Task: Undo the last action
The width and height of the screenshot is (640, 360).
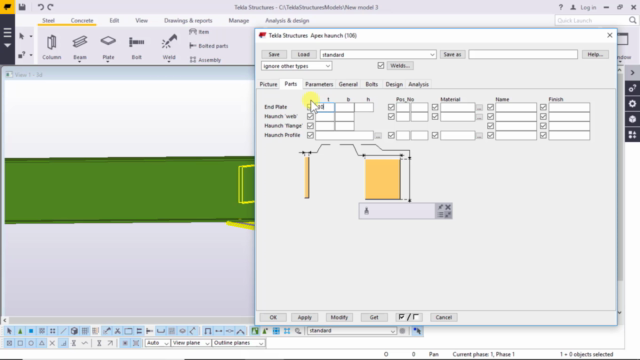Action: coord(40,7)
